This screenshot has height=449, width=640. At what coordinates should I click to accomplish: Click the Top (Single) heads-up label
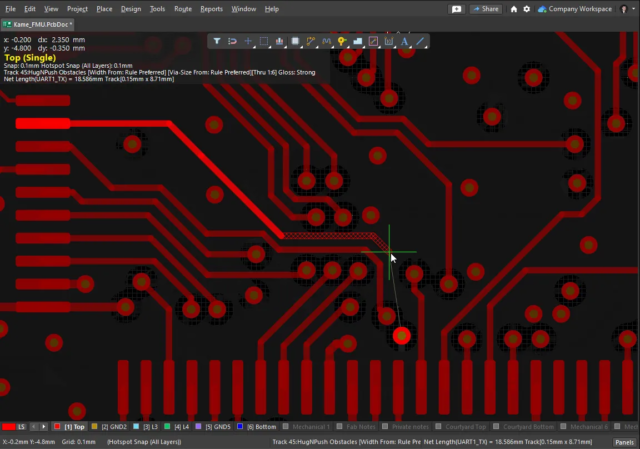pyautogui.click(x=30, y=58)
